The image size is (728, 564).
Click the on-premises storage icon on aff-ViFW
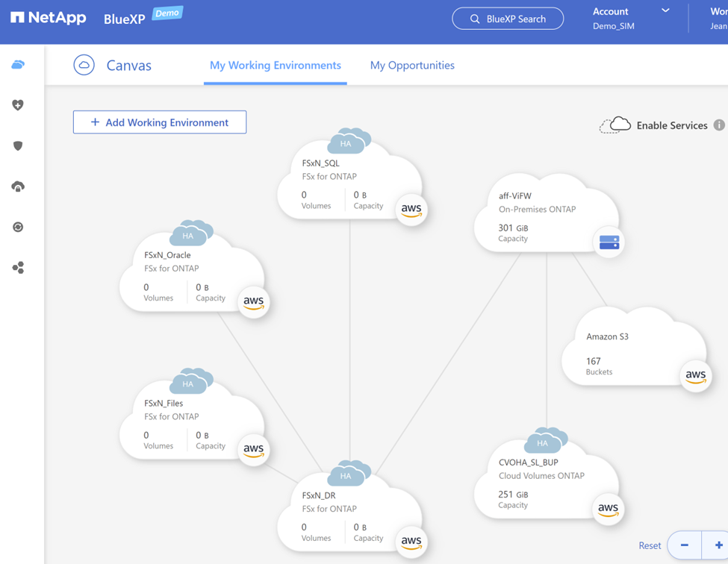coord(609,242)
